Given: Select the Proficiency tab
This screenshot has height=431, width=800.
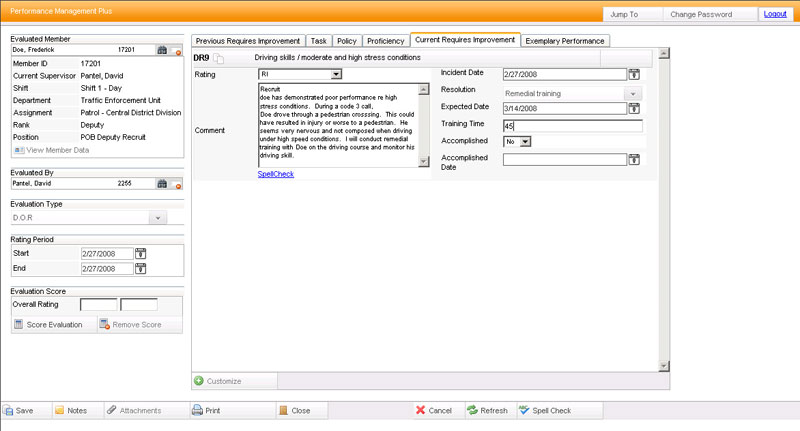Looking at the screenshot, I should (x=386, y=41).
